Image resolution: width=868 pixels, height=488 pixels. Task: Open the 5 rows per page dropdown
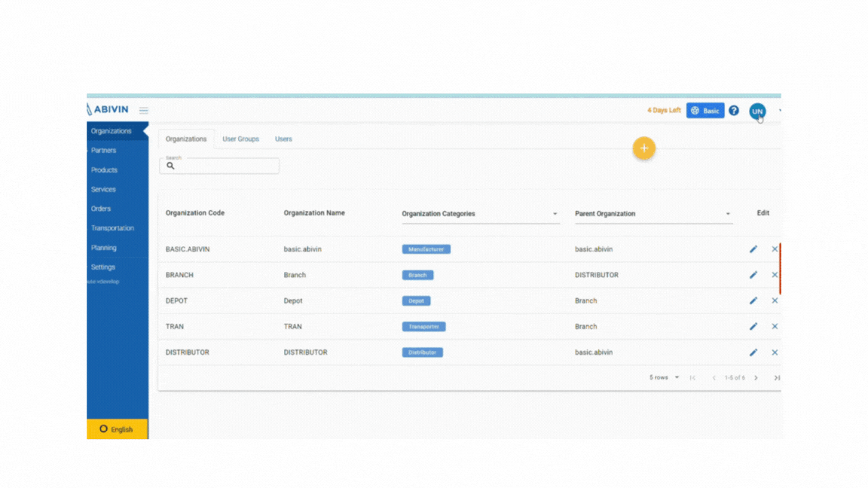pyautogui.click(x=665, y=377)
